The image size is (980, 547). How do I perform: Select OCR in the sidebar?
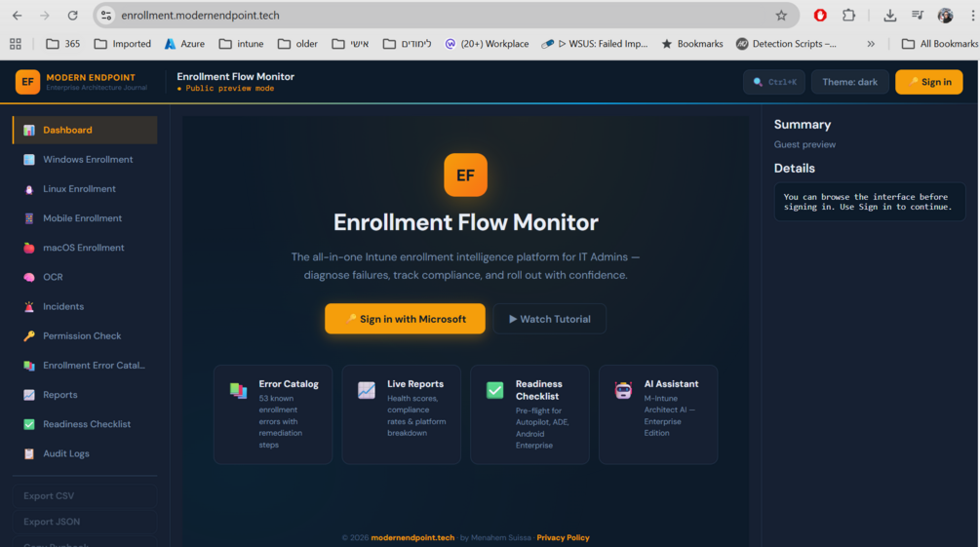pos(85,277)
